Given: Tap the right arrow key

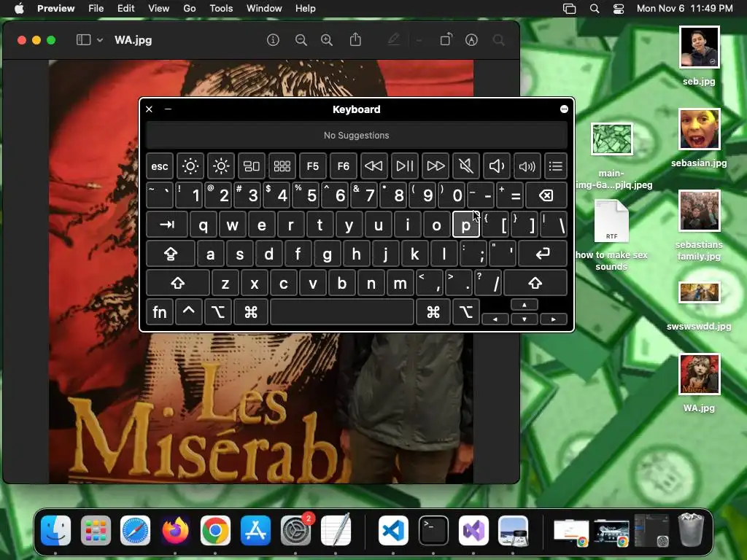Looking at the screenshot, I should point(554,319).
